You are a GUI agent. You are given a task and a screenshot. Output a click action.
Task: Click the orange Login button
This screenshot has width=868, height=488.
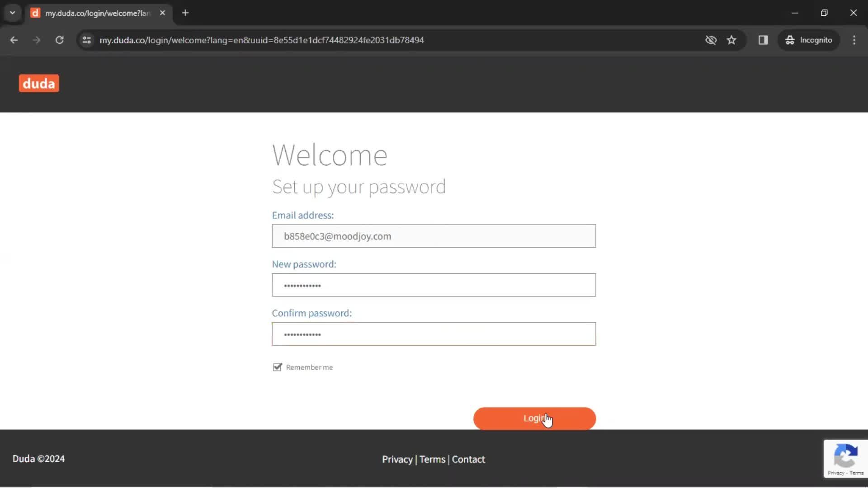point(534,418)
